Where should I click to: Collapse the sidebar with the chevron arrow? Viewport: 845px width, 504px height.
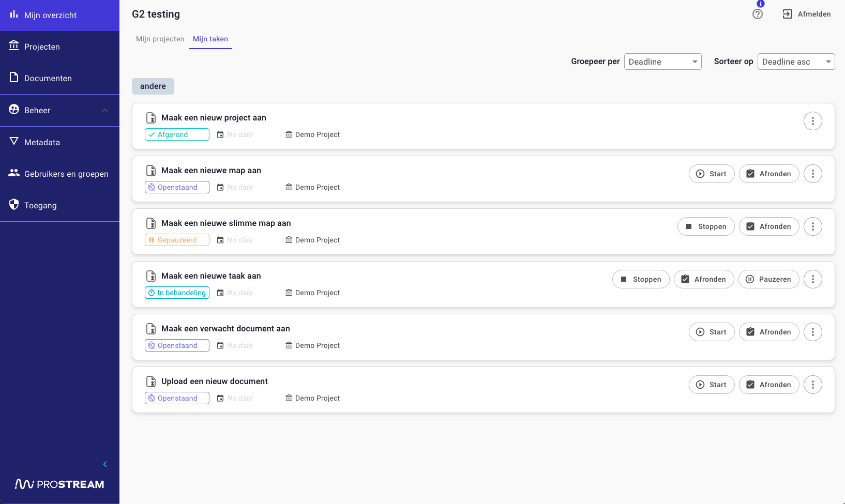(105, 464)
